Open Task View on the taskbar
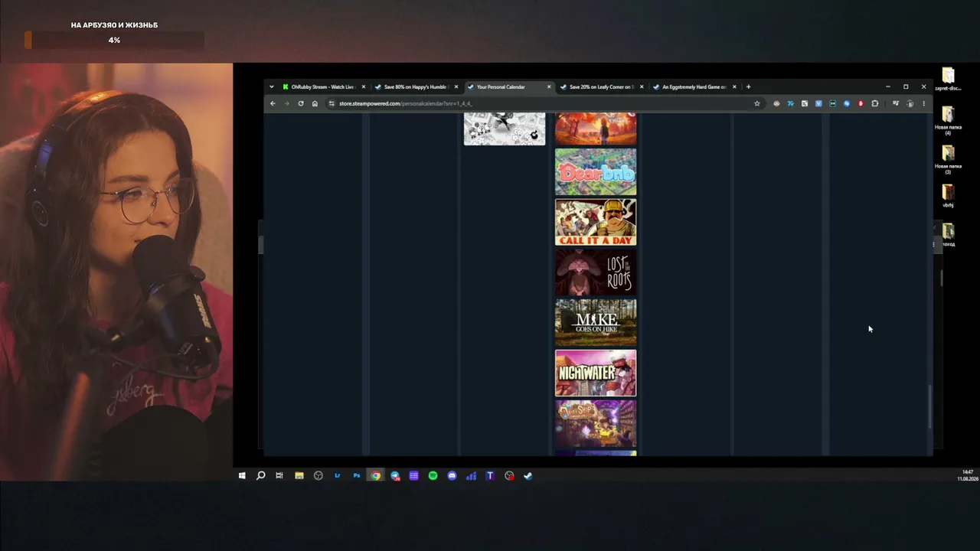Image resolution: width=980 pixels, height=551 pixels. pos(279,476)
